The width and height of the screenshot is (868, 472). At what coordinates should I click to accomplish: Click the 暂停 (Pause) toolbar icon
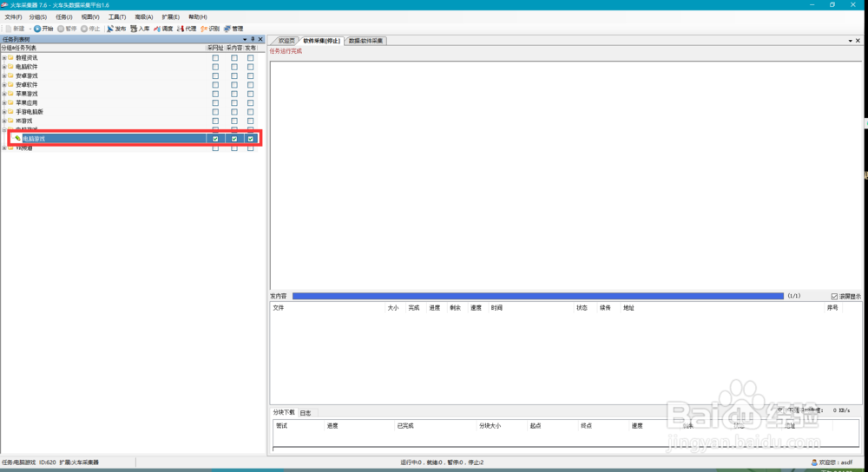point(61,29)
